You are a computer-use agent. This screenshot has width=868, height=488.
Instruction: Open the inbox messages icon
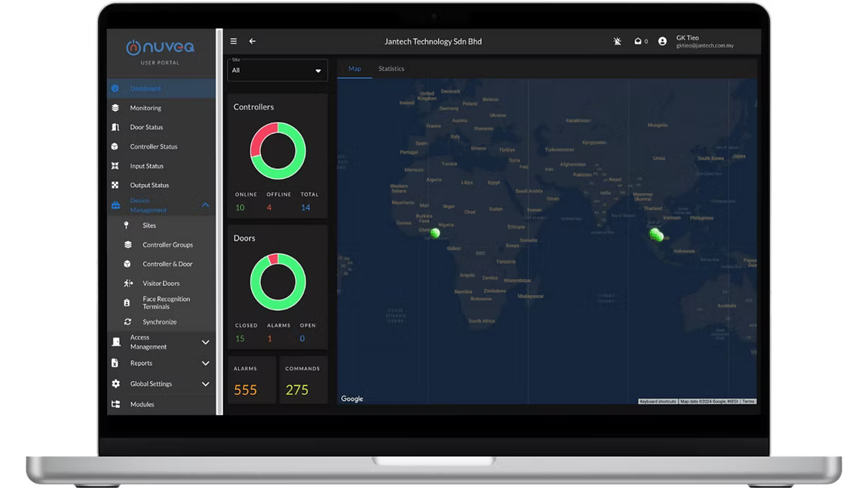click(x=637, y=41)
